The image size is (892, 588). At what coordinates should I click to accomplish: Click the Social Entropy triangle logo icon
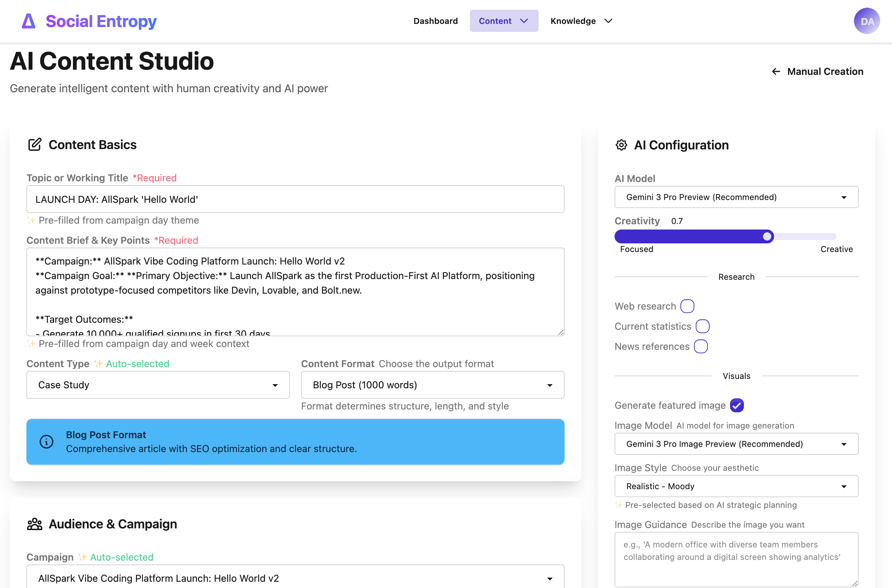(x=28, y=21)
